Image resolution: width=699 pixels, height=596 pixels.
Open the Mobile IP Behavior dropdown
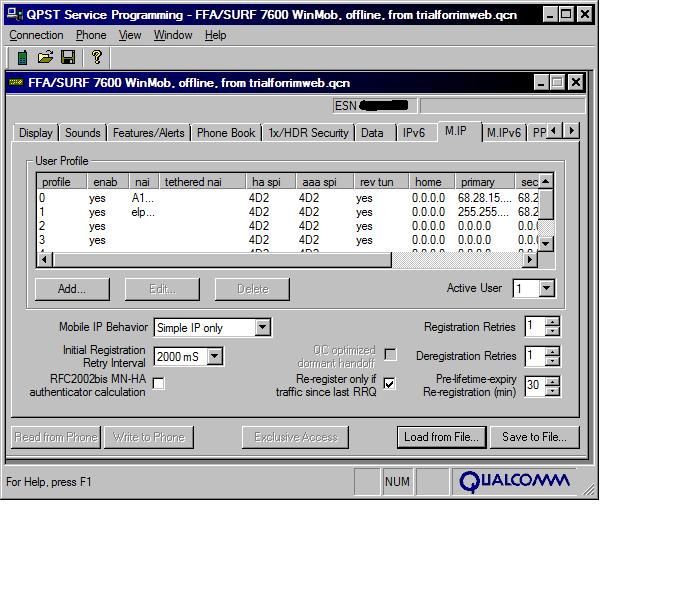tap(262, 327)
